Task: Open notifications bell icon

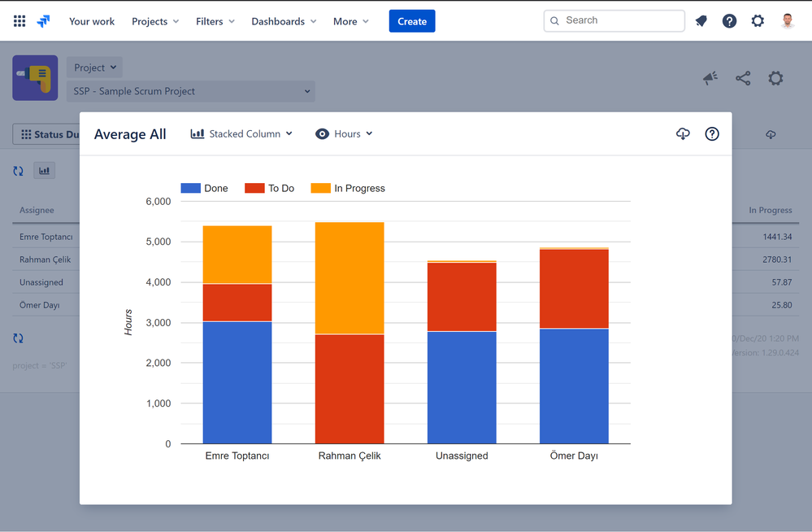Action: [701, 21]
